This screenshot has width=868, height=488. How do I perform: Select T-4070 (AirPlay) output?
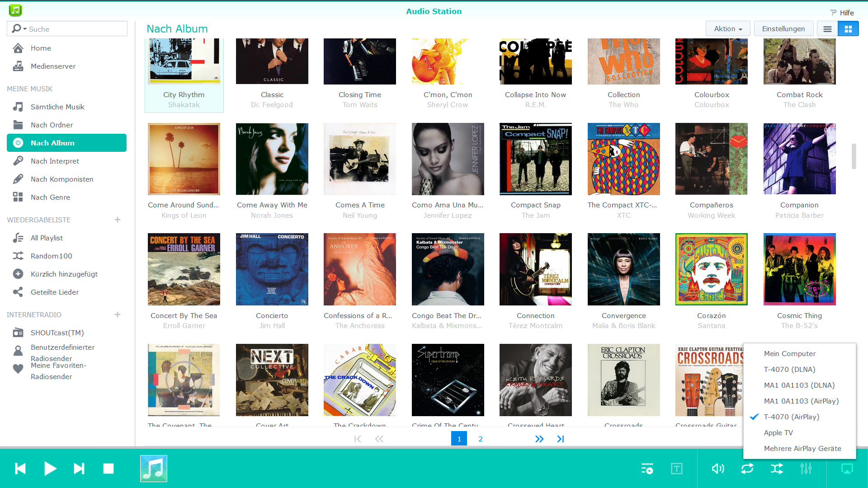pyautogui.click(x=800, y=417)
